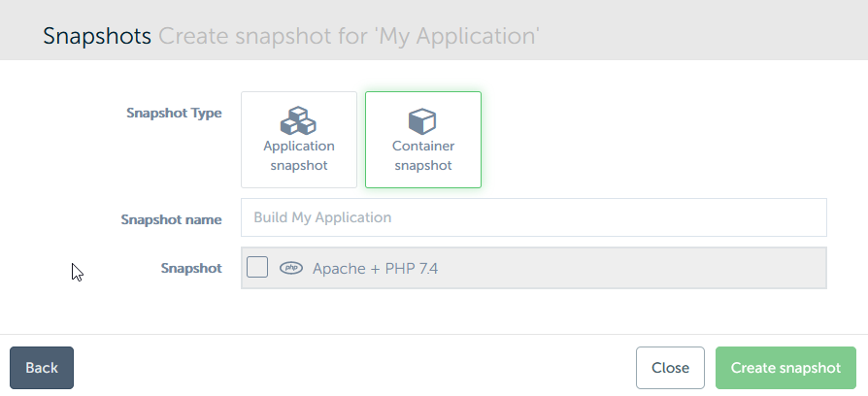This screenshot has height=396, width=868.
Task: Hit the green Create snapshot button
Action: pos(785,368)
